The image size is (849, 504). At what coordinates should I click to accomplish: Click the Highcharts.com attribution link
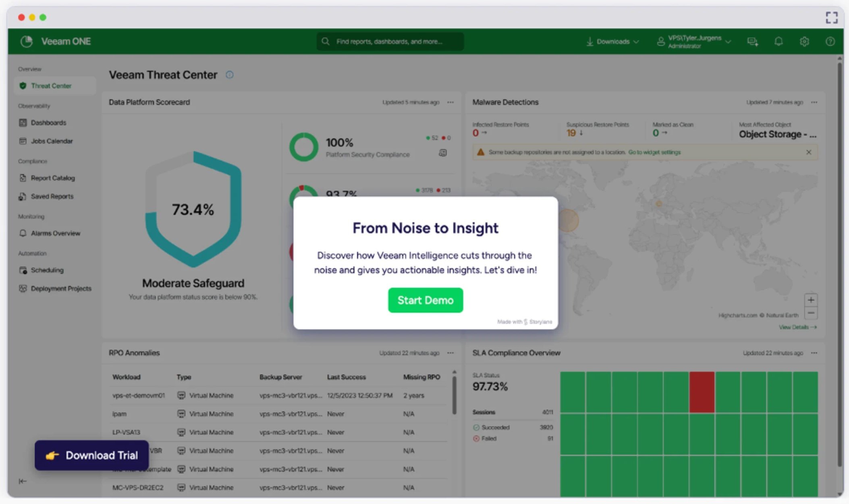737,315
